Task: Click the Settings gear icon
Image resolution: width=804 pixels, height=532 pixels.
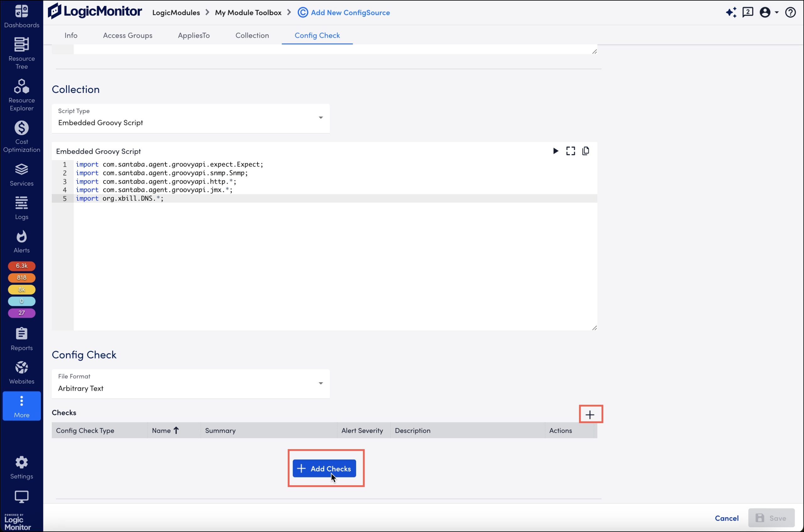Action: 21,462
